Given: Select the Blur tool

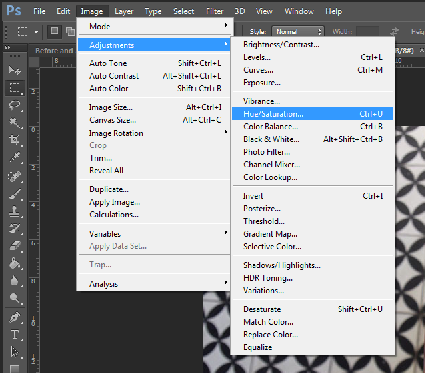Looking at the screenshot, I should click(x=14, y=281).
